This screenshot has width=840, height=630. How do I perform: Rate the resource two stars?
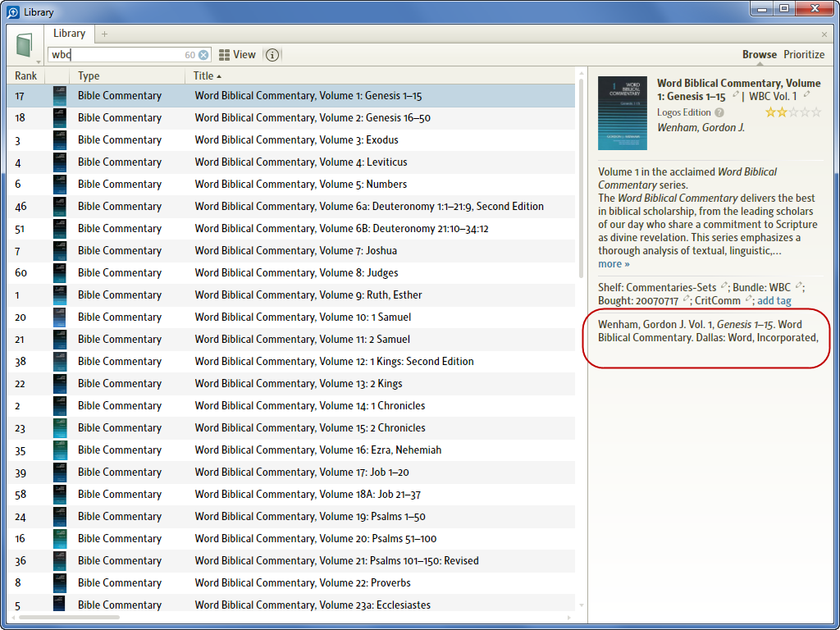click(782, 112)
